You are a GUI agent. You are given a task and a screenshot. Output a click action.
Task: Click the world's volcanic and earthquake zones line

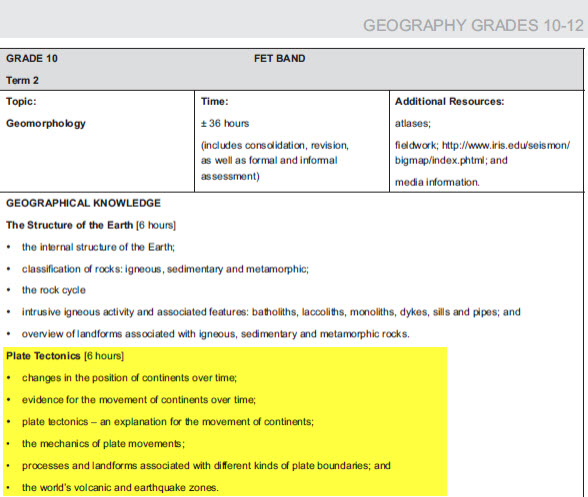[120, 488]
